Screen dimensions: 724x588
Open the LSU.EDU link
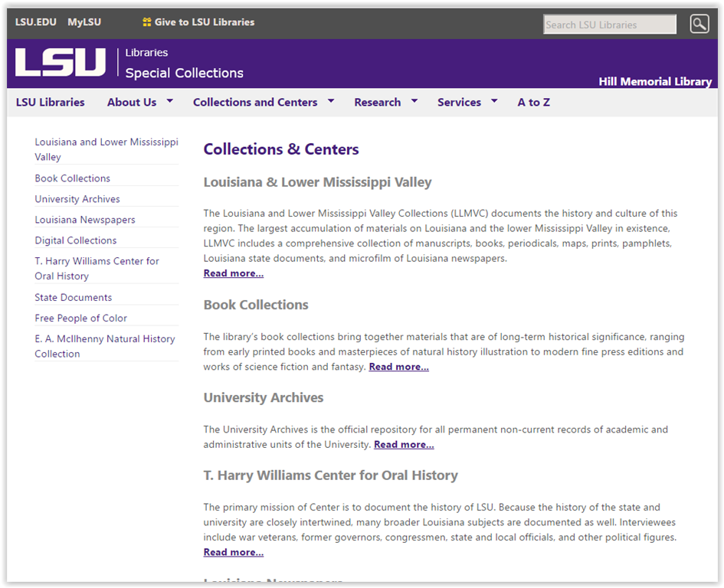[x=35, y=22]
